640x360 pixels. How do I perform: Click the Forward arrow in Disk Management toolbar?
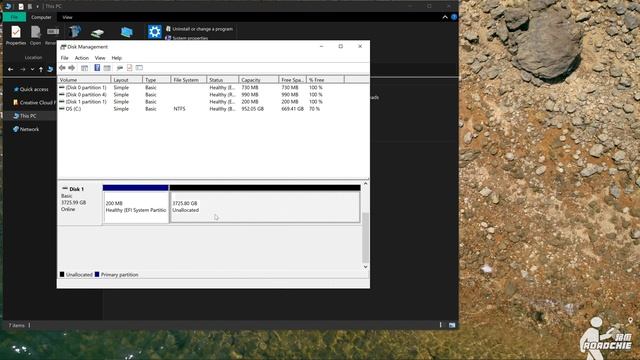(71, 68)
